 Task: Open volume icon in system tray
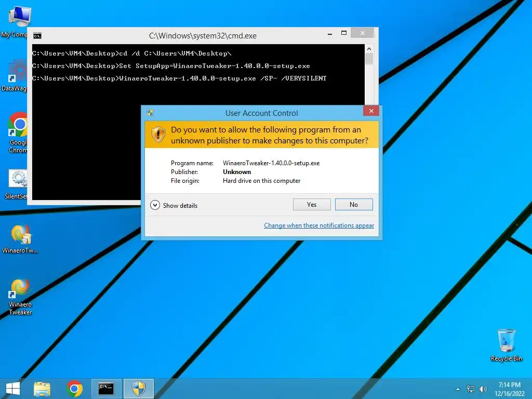(483, 389)
